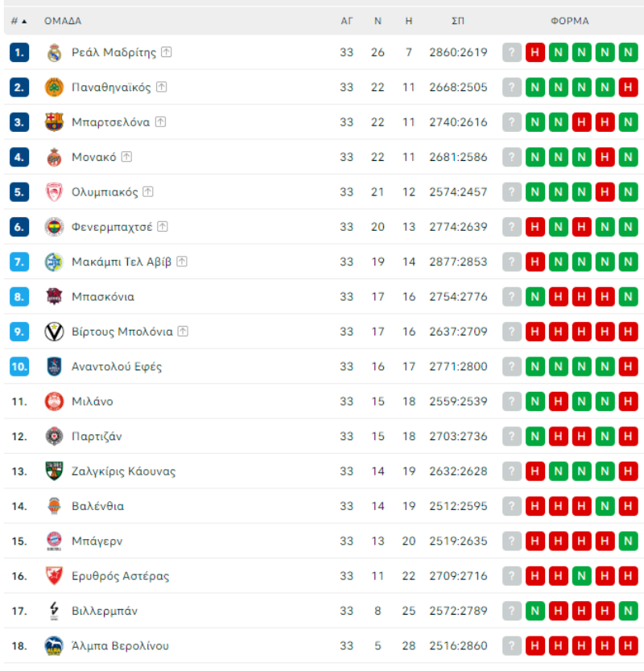Sort standings by the # column header
Image resolution: width=644 pixels, height=671 pixels.
click(x=19, y=21)
